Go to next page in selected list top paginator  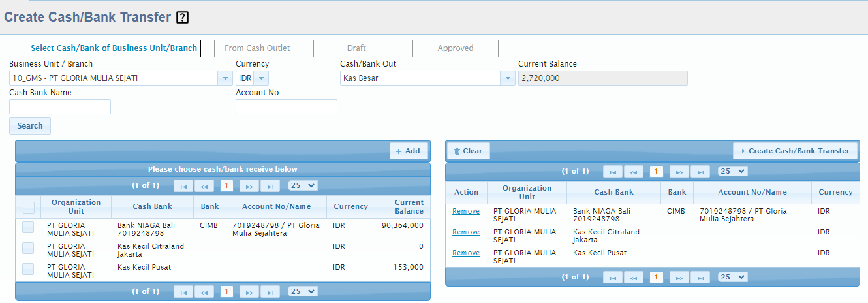[679, 172]
